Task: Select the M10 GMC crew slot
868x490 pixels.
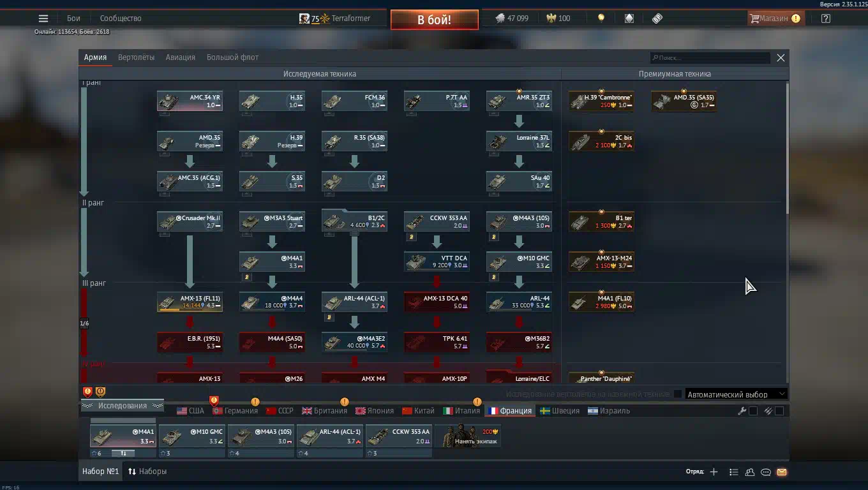Action: coord(191,436)
